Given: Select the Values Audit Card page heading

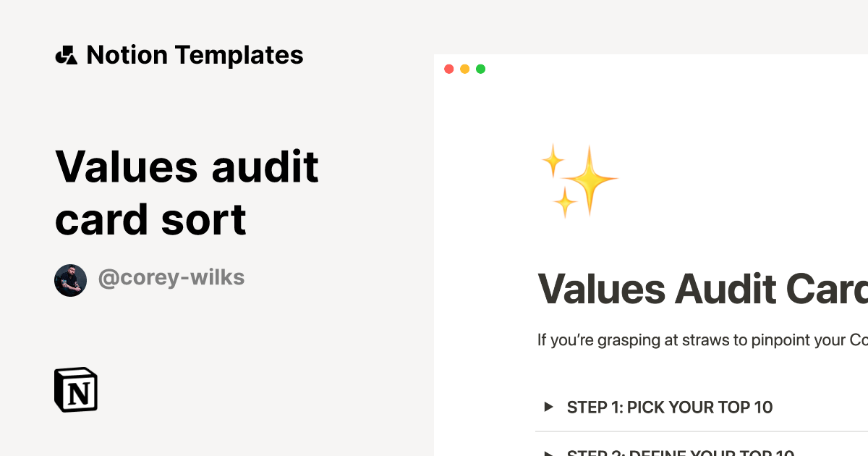Looking at the screenshot, I should point(702,290).
